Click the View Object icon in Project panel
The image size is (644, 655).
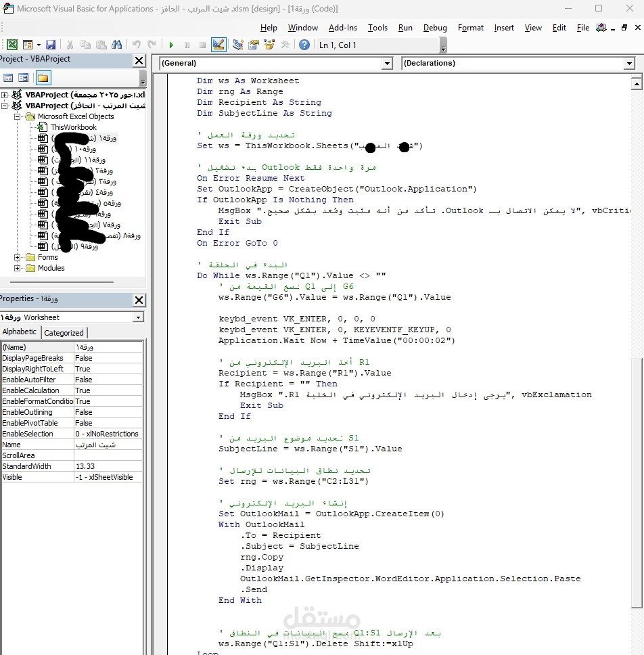tap(24, 78)
